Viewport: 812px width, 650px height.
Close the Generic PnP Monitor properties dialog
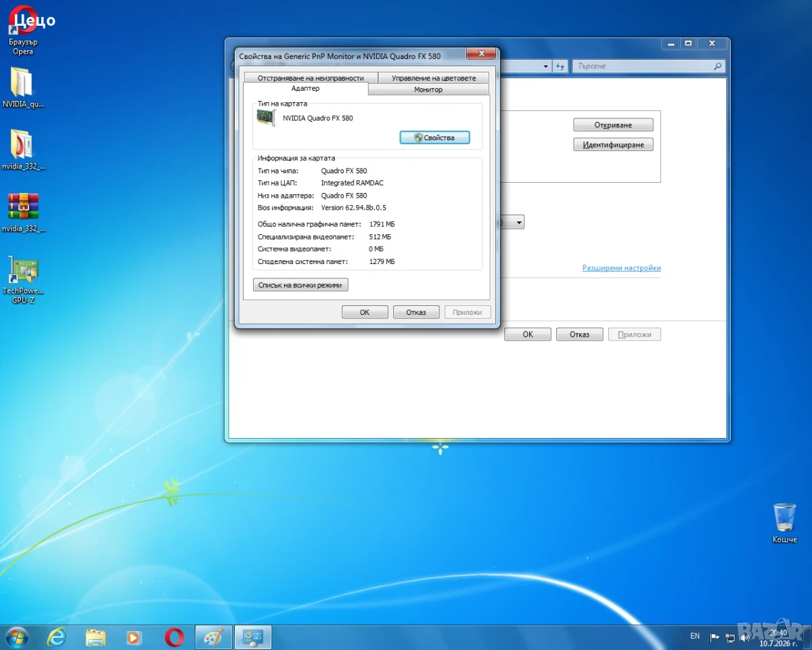click(x=480, y=53)
